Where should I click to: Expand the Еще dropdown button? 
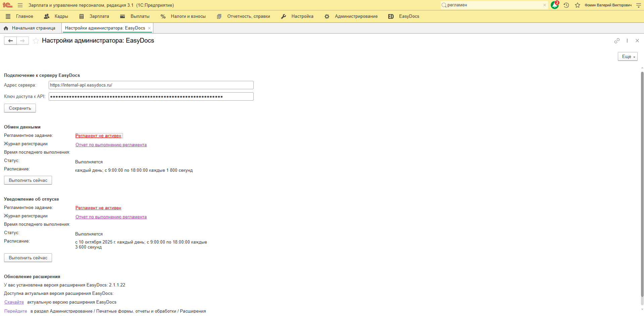(x=627, y=57)
